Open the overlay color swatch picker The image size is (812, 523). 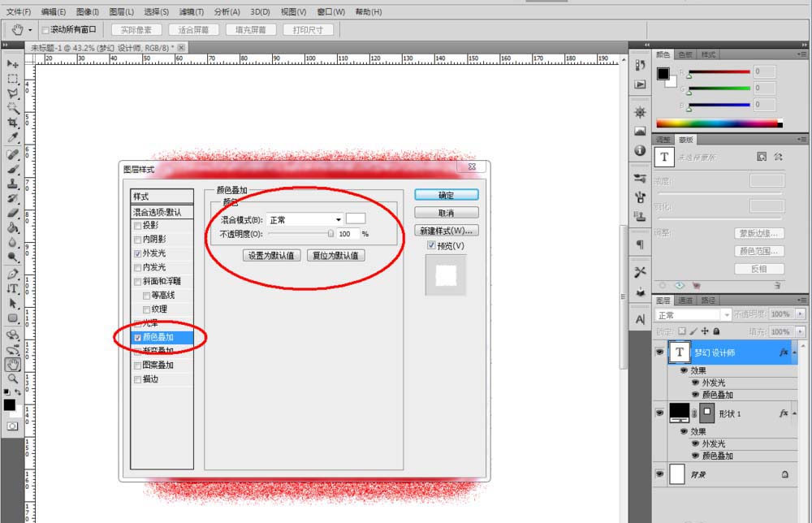[x=356, y=218]
